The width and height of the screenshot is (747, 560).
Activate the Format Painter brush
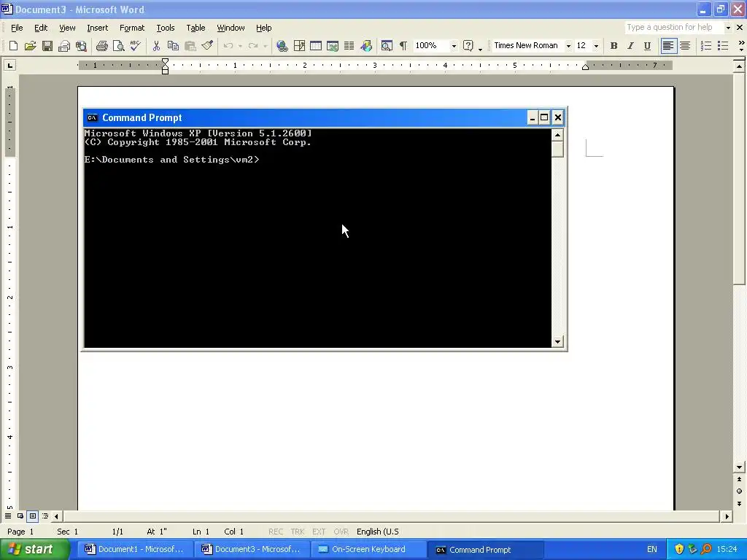click(207, 46)
